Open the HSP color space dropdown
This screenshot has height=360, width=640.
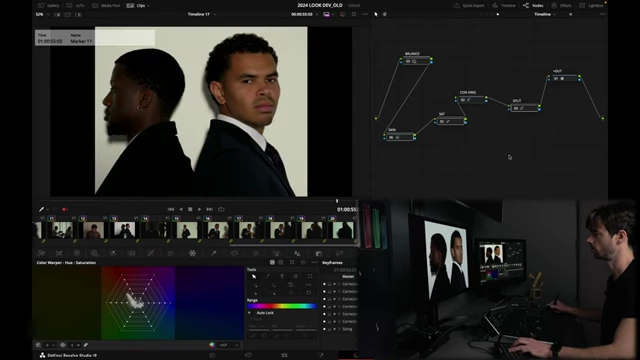point(229,345)
